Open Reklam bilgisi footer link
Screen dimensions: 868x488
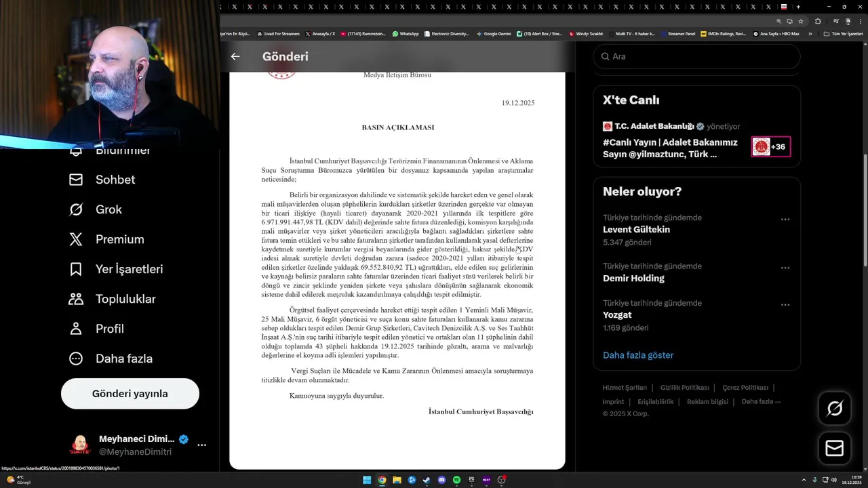click(707, 402)
